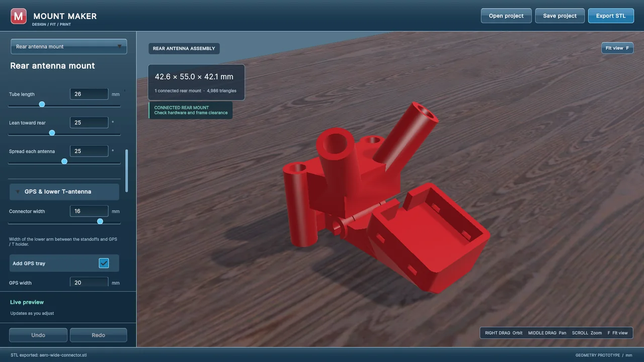Click Open project button
644x362 pixels.
point(506,16)
